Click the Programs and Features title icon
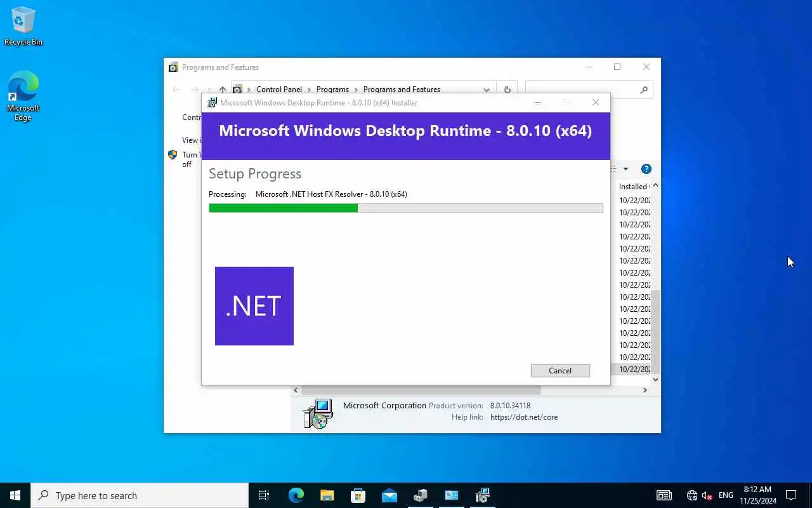 coord(173,67)
